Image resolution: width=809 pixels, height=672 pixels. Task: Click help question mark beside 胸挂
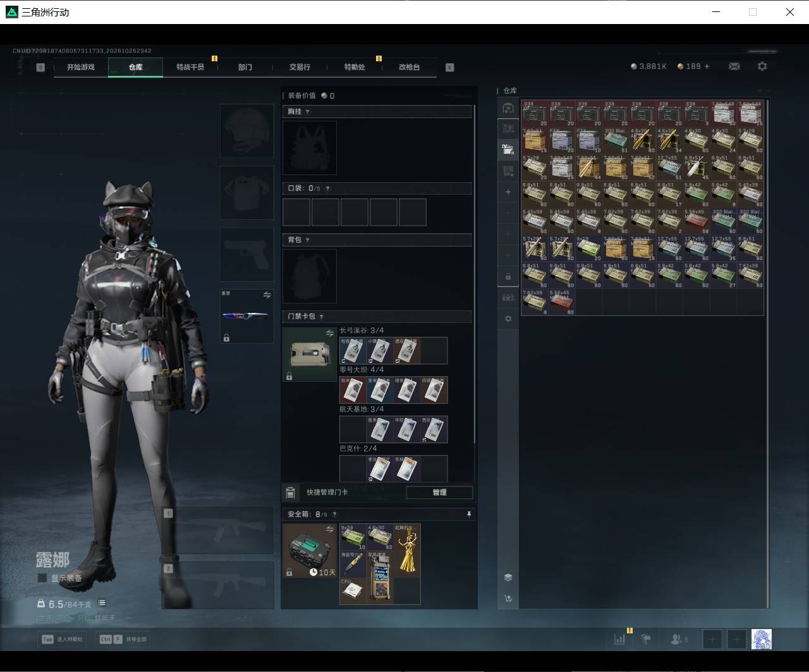click(x=308, y=111)
